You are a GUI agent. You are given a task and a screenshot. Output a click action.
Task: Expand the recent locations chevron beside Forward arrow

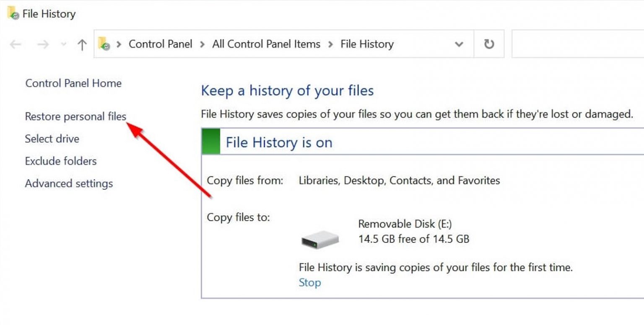63,44
